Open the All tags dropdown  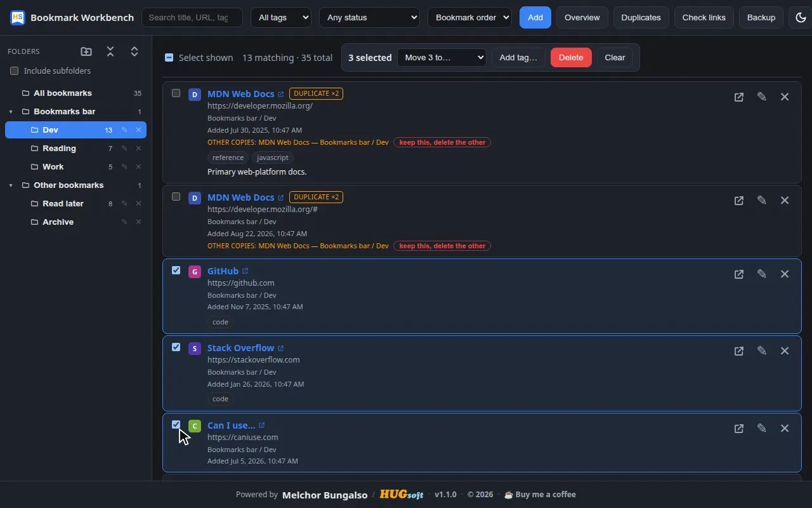point(281,17)
